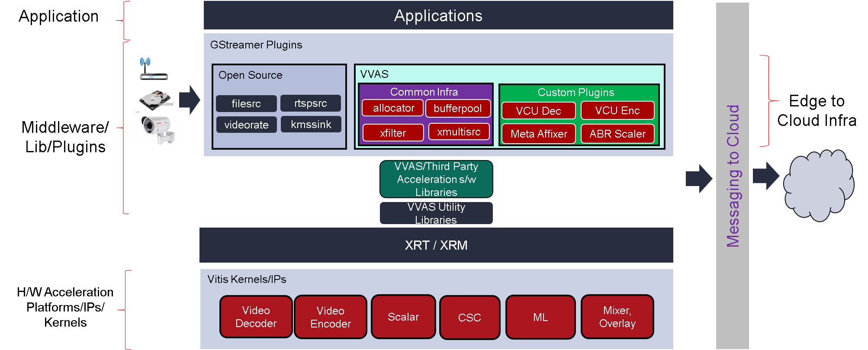
Task: Select the VCU Enc plugin
Action: click(617, 110)
